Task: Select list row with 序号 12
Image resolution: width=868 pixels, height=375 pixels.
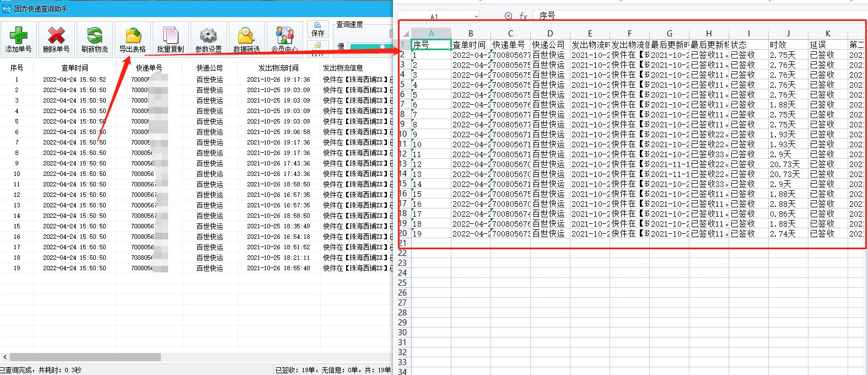Action: click(x=196, y=195)
